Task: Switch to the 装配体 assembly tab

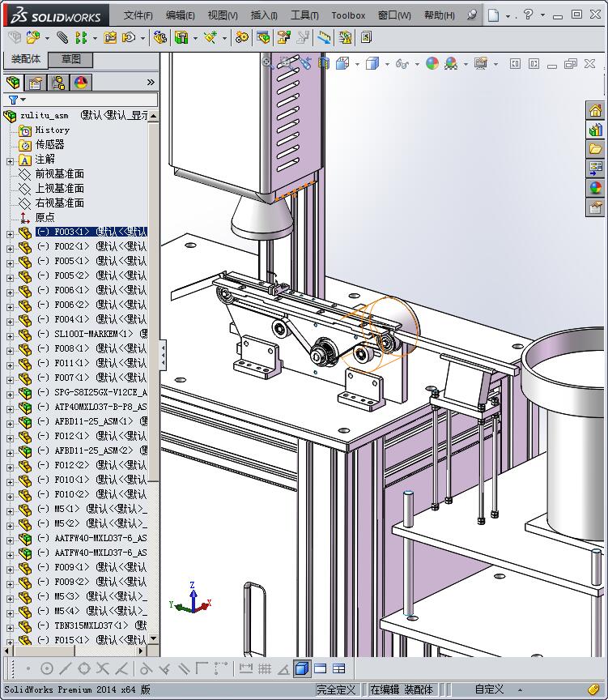Action: click(25, 59)
